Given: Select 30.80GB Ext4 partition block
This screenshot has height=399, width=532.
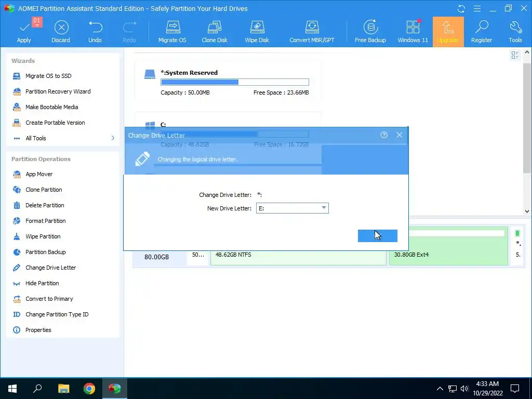Looking at the screenshot, I should 448,246.
